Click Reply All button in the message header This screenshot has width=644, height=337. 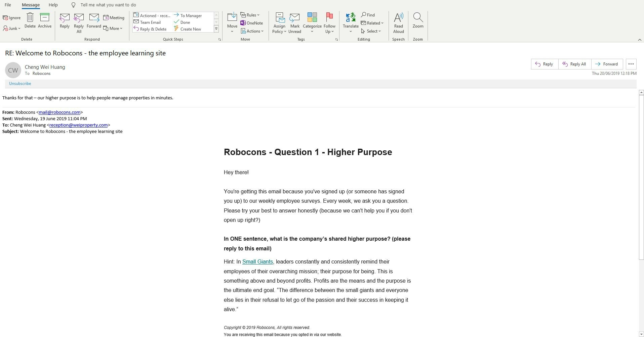pyautogui.click(x=575, y=64)
